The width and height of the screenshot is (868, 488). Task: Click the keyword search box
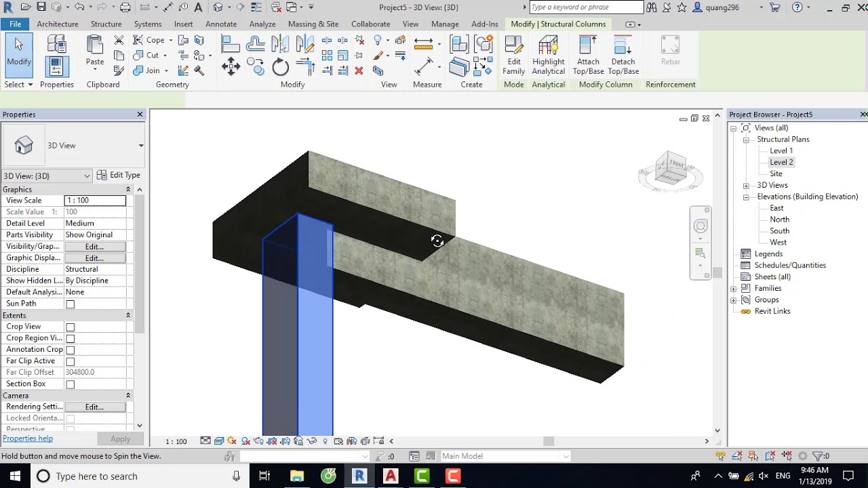tap(586, 7)
